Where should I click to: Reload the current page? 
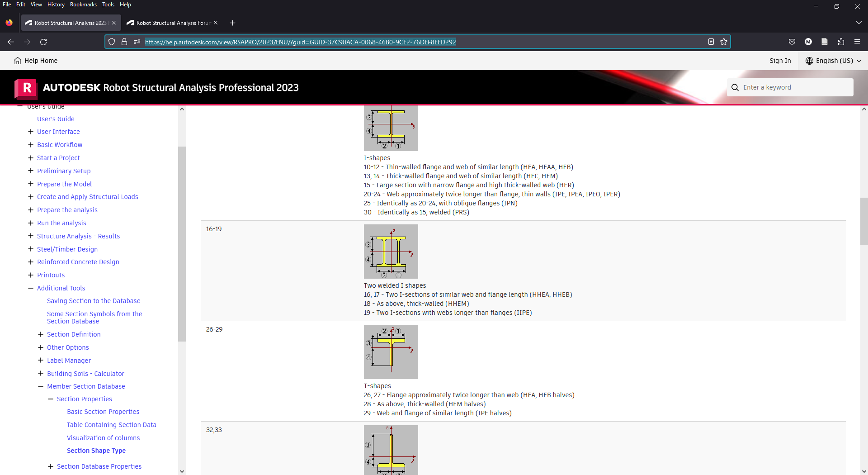click(43, 42)
